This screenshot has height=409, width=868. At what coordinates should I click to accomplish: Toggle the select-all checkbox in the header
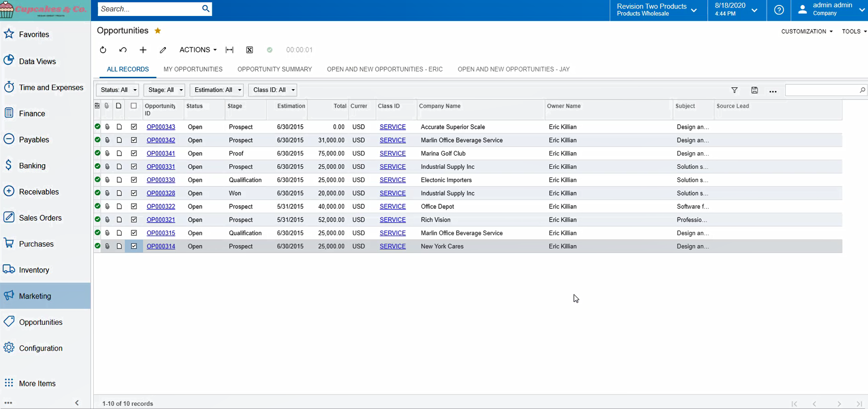tap(134, 106)
